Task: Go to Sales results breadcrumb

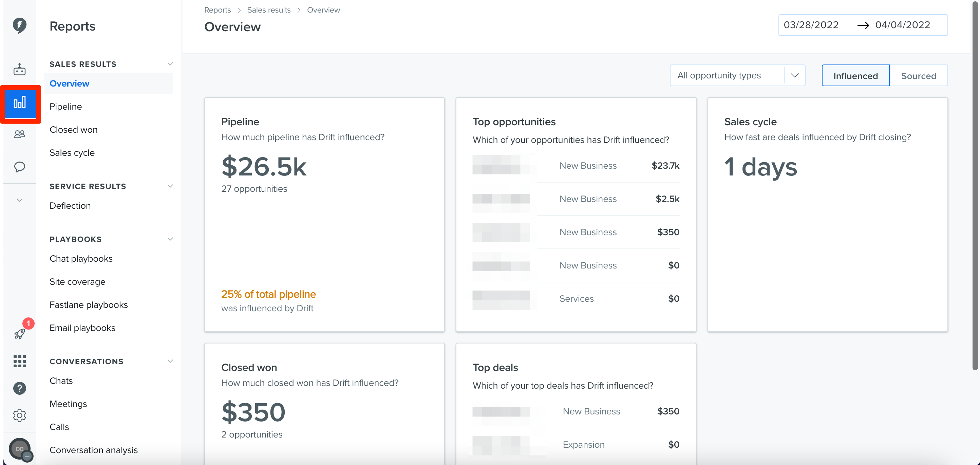Action: pos(269,10)
